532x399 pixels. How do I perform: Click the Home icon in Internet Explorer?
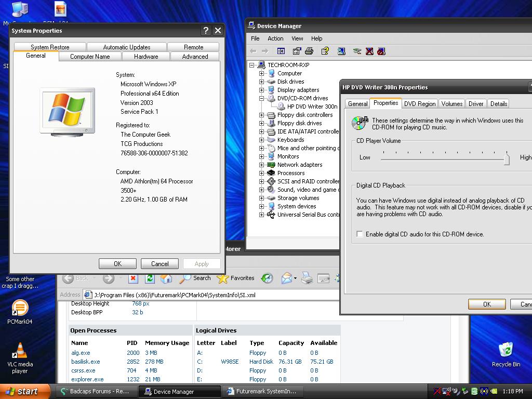[166, 278]
